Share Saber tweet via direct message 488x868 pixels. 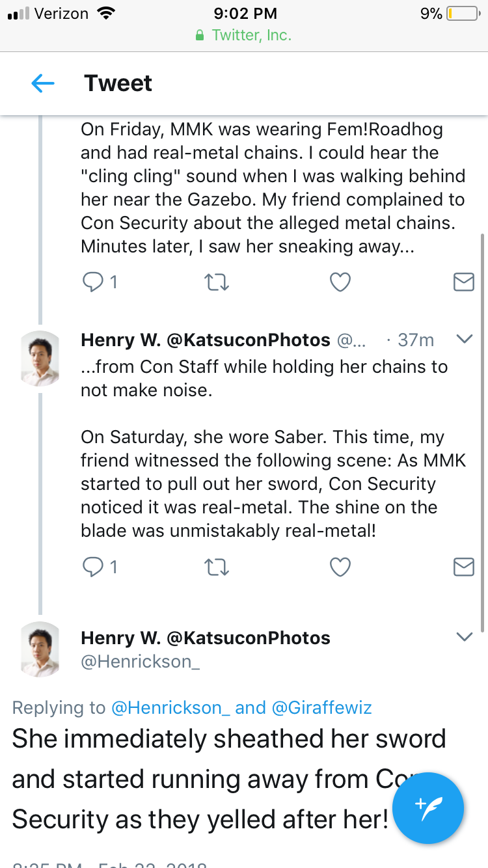[463, 567]
